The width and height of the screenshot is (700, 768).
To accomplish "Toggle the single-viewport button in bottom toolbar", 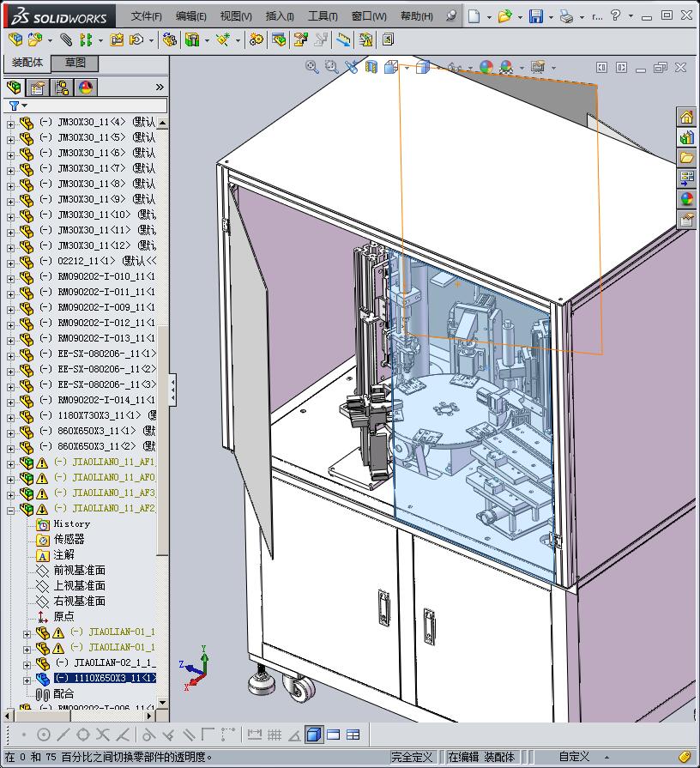I will click(334, 735).
